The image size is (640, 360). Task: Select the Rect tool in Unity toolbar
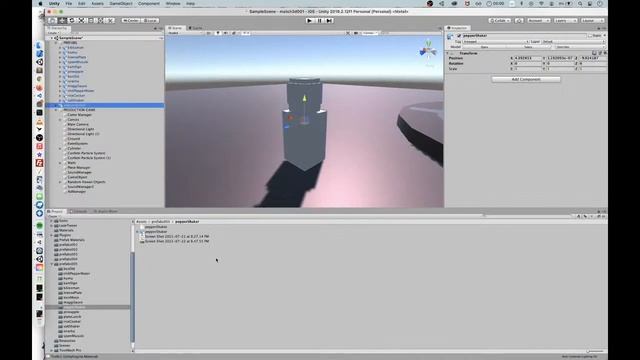91,20
